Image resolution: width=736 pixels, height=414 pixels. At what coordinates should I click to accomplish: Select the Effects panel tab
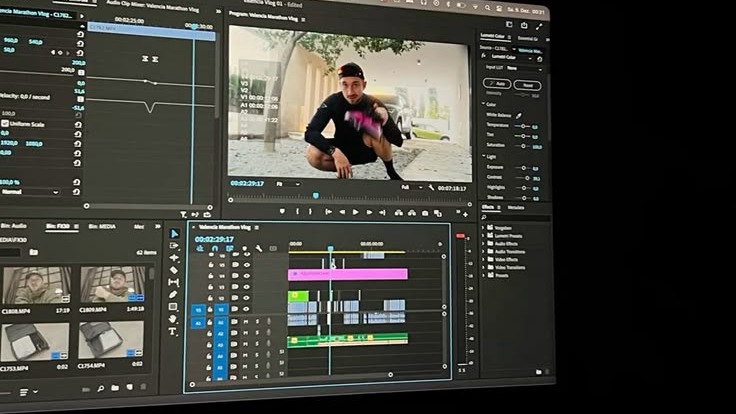488,207
